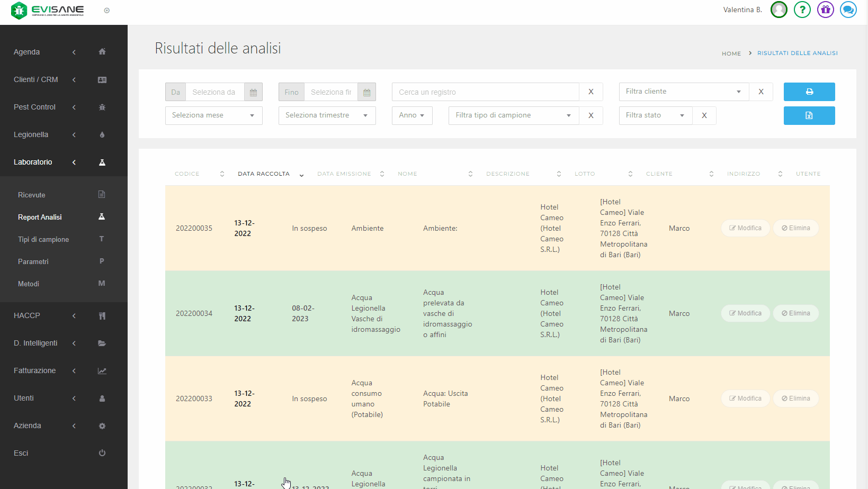Click the user profile avatar icon

[778, 10]
